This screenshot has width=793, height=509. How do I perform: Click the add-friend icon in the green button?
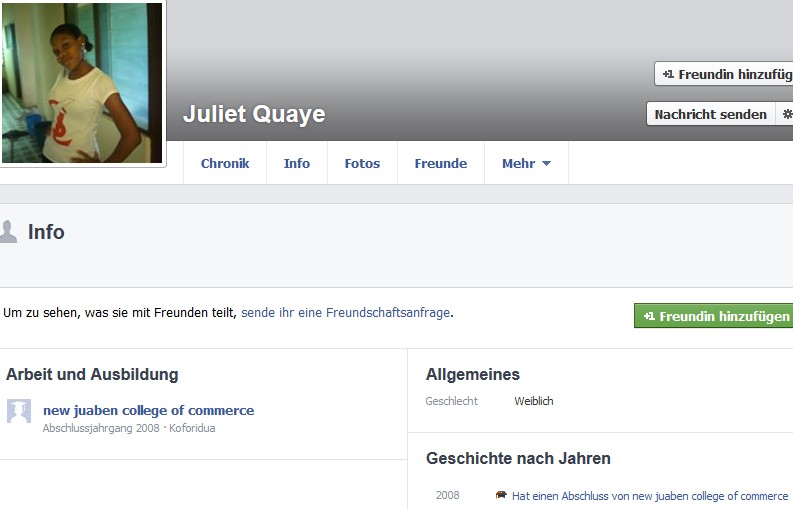point(649,316)
